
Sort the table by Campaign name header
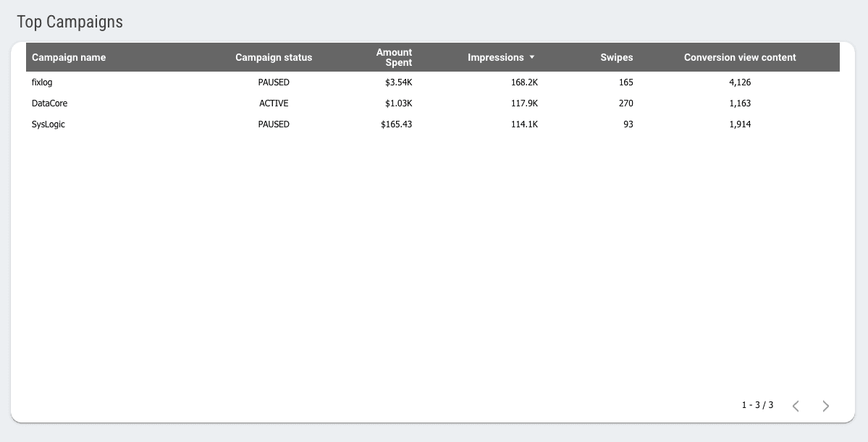pos(69,57)
